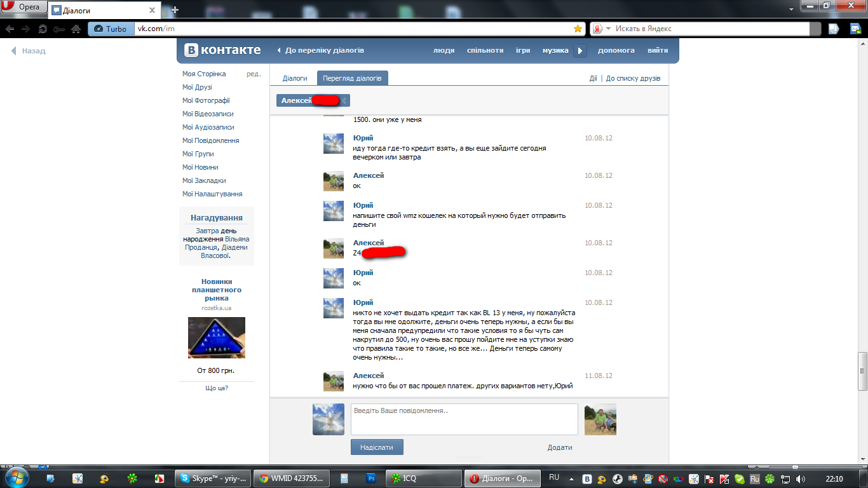The width and height of the screenshot is (868, 488).
Task: Select the Перегляд діалогів tab
Action: pos(352,78)
